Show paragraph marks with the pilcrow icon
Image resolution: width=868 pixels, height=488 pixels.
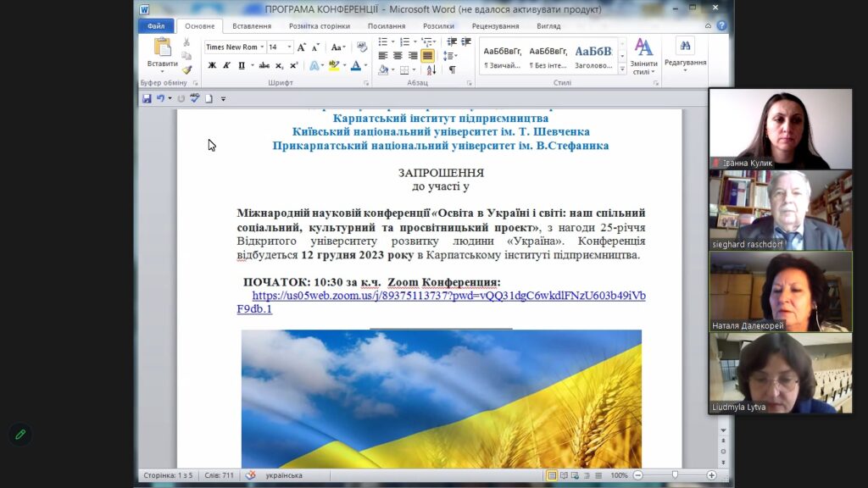coord(452,69)
